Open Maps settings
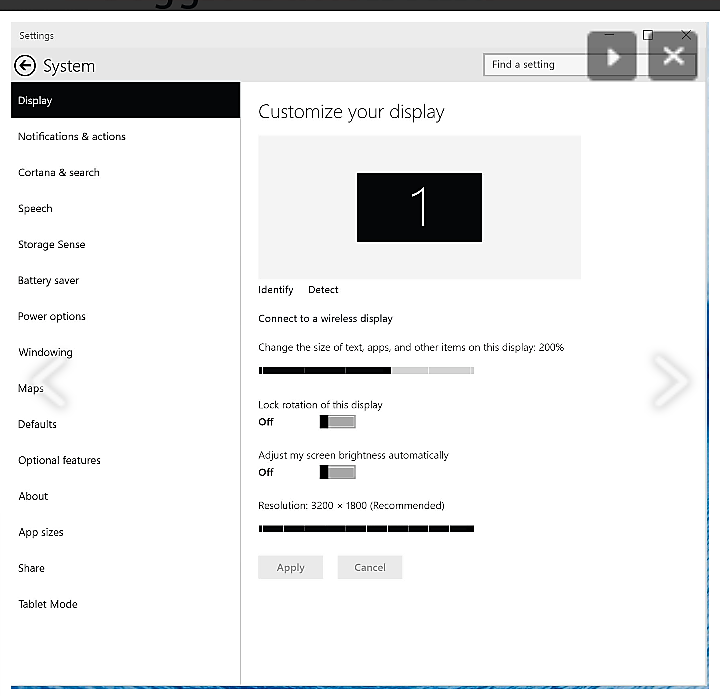Screen dimensions: 720x696 coord(125,388)
